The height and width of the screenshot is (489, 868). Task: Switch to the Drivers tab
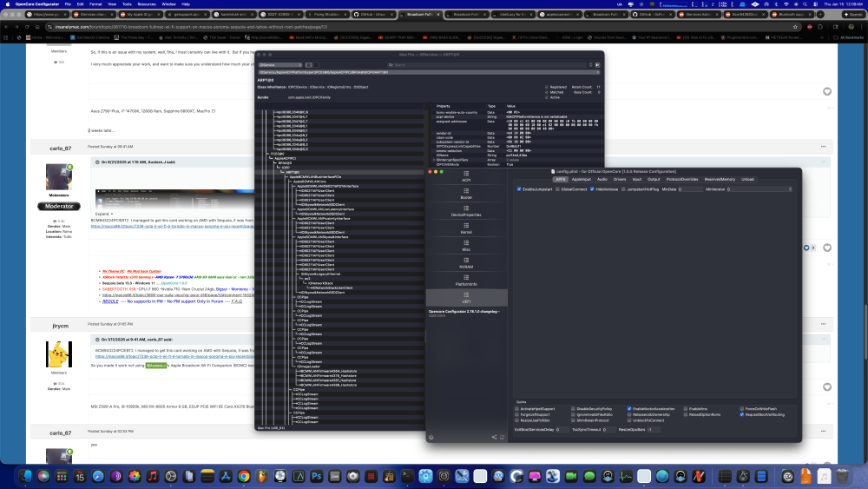click(x=620, y=180)
